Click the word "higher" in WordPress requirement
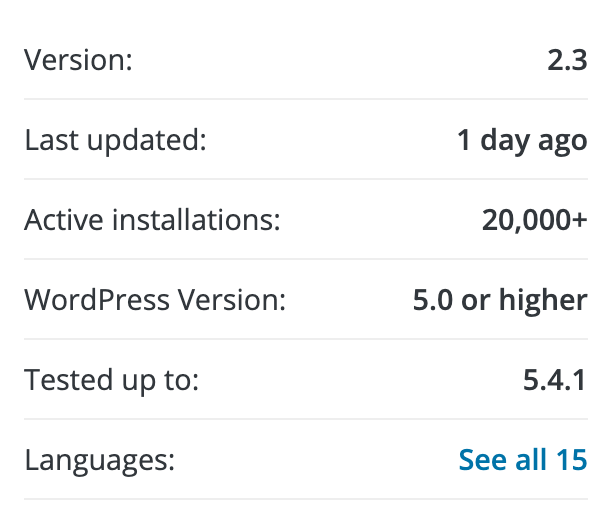This screenshot has width=610, height=510. click(548, 300)
